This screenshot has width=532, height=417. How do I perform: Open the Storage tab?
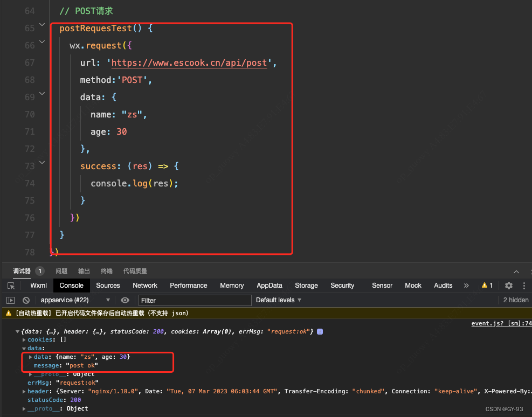306,286
